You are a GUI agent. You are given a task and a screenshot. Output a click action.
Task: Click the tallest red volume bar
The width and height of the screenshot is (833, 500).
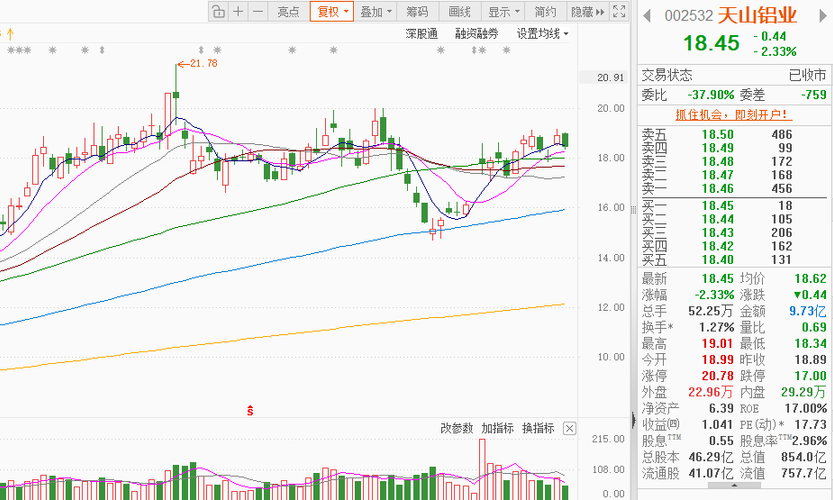(x=482, y=469)
